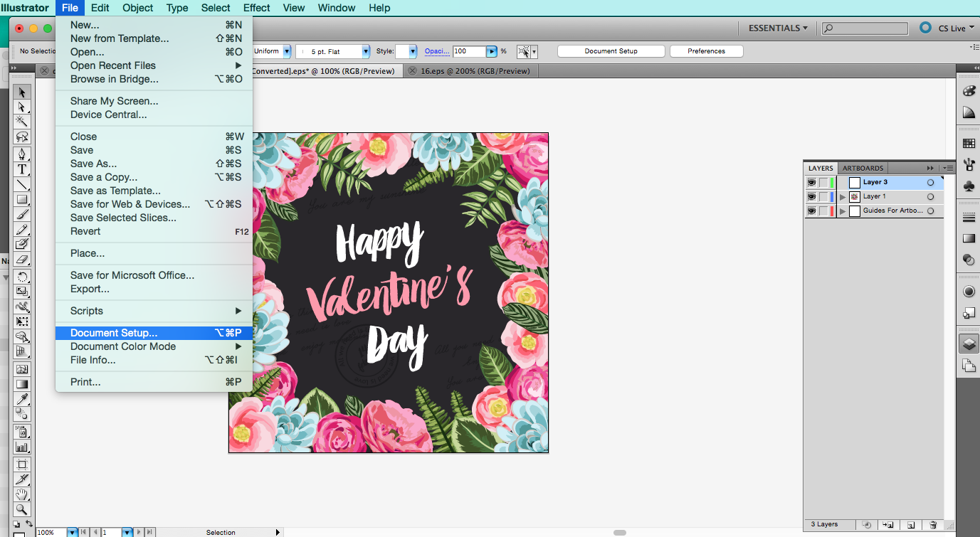Select the Hand tool
Viewport: 980px width, 537px height.
[22, 494]
